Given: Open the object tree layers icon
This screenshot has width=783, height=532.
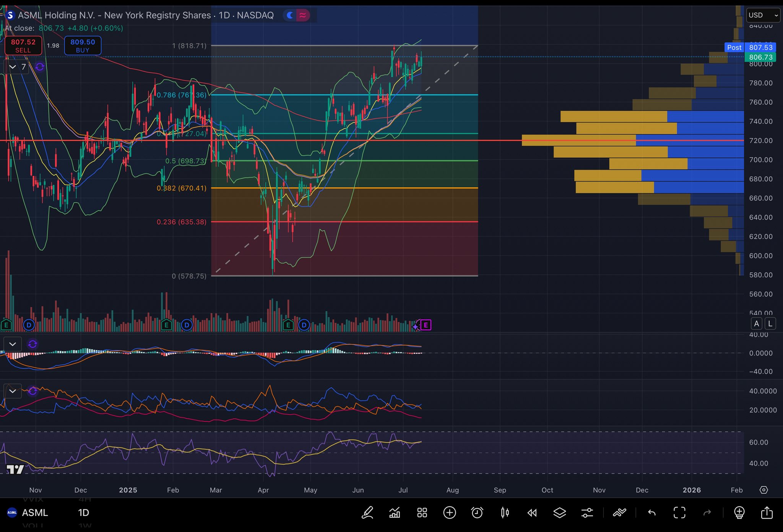Looking at the screenshot, I should (x=560, y=513).
